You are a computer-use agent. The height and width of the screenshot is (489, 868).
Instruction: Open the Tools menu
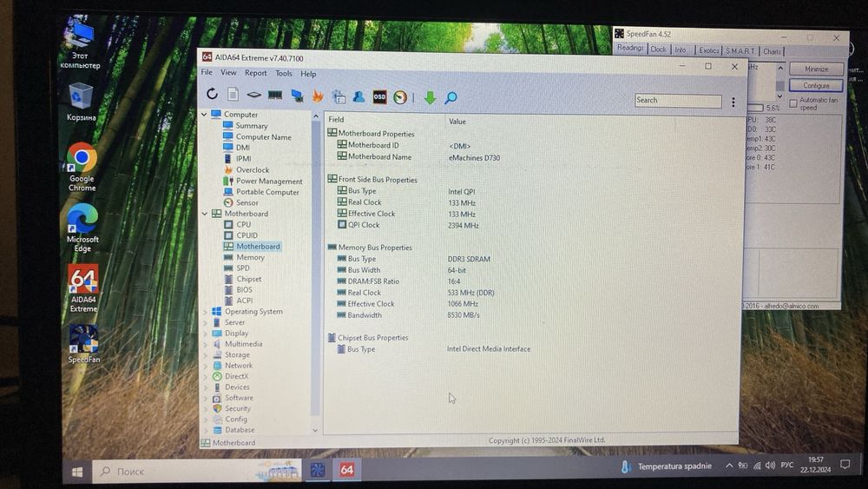[284, 73]
